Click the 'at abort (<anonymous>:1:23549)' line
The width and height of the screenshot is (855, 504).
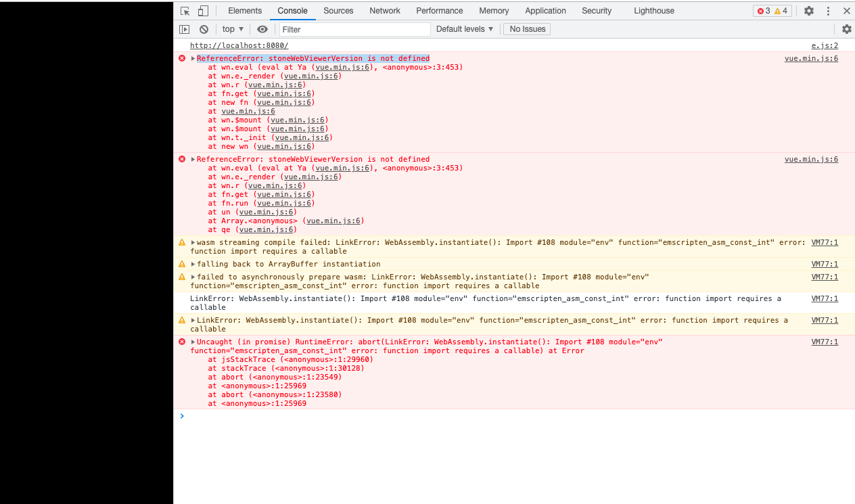[x=275, y=377]
